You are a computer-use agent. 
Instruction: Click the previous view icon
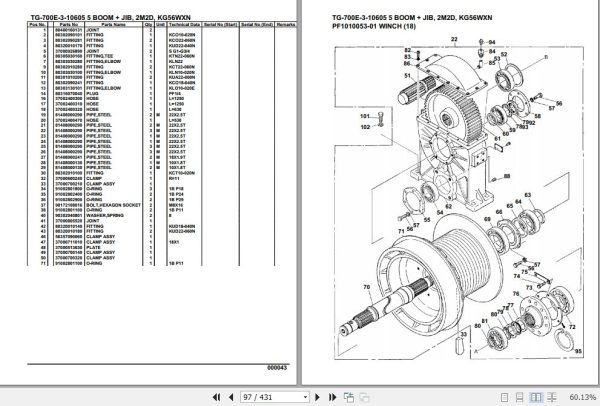coord(349,397)
